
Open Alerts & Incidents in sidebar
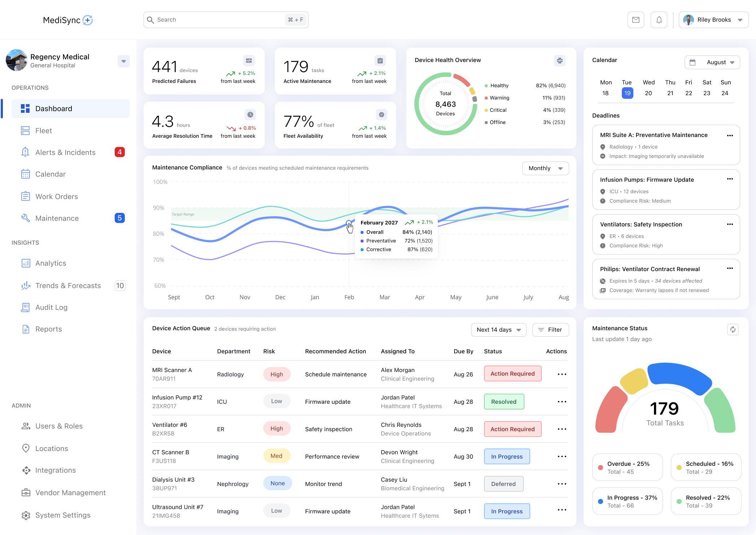65,152
